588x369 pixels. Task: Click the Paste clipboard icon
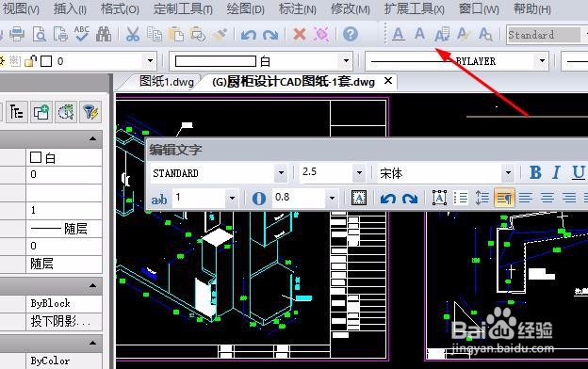pyautogui.click(x=176, y=35)
